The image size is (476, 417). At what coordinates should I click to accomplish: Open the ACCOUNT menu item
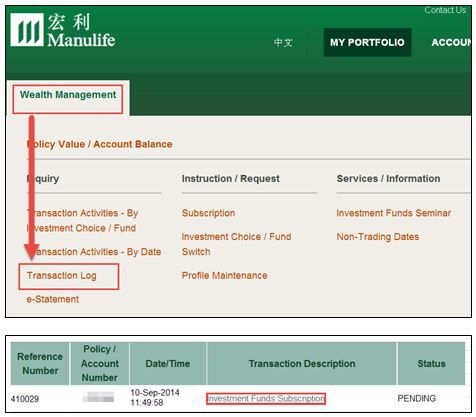pyautogui.click(x=451, y=42)
